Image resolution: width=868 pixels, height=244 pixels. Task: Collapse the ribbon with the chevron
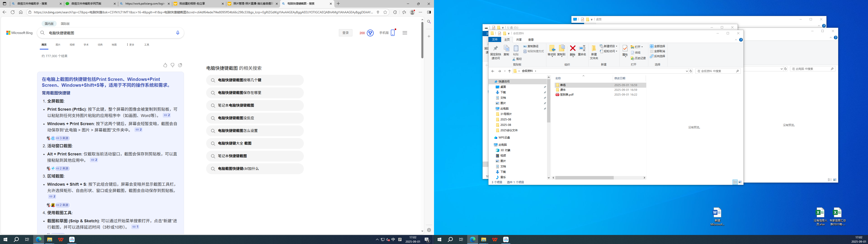[736, 40]
